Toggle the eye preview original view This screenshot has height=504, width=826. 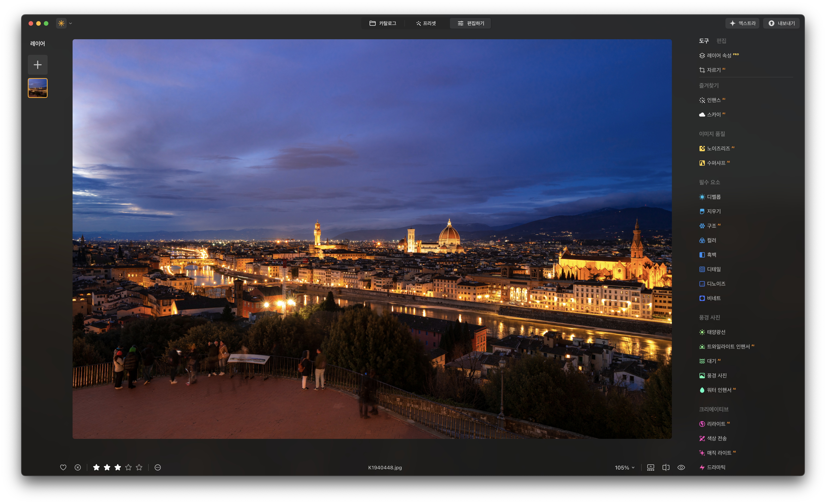tap(681, 467)
